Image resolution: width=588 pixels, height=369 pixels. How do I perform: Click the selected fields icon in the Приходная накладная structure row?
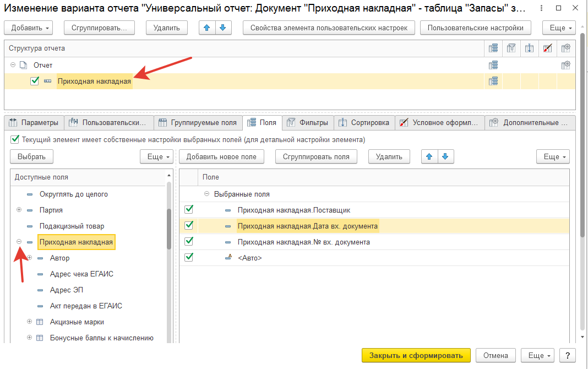493,82
